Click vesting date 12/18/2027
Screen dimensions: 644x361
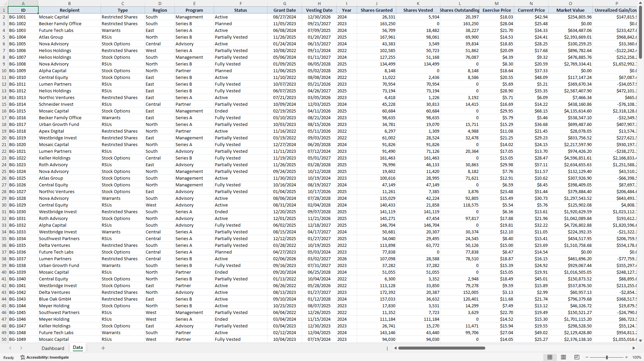(x=319, y=225)
